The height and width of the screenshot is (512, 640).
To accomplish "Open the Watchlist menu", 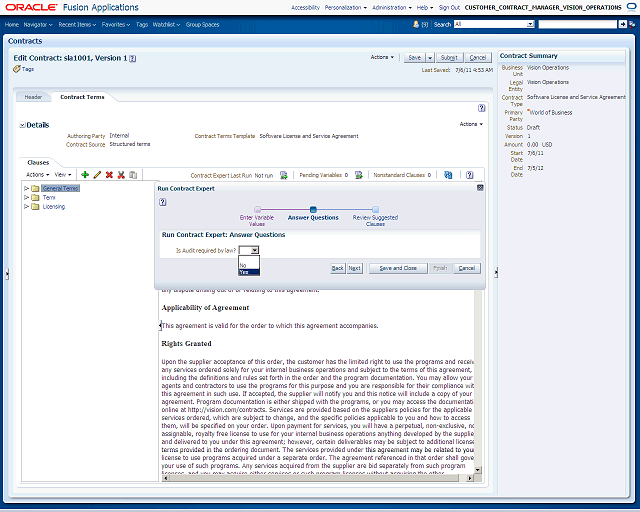I will tap(166, 25).
